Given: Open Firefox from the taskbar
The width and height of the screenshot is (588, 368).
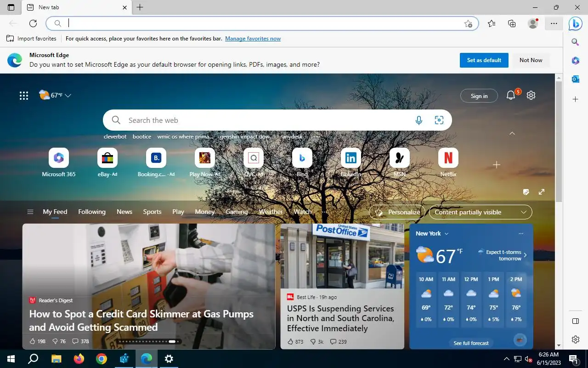Looking at the screenshot, I should [x=79, y=359].
